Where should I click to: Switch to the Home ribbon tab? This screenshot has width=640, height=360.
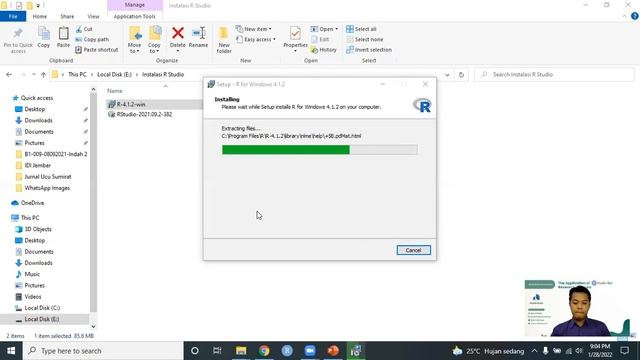pos(40,16)
